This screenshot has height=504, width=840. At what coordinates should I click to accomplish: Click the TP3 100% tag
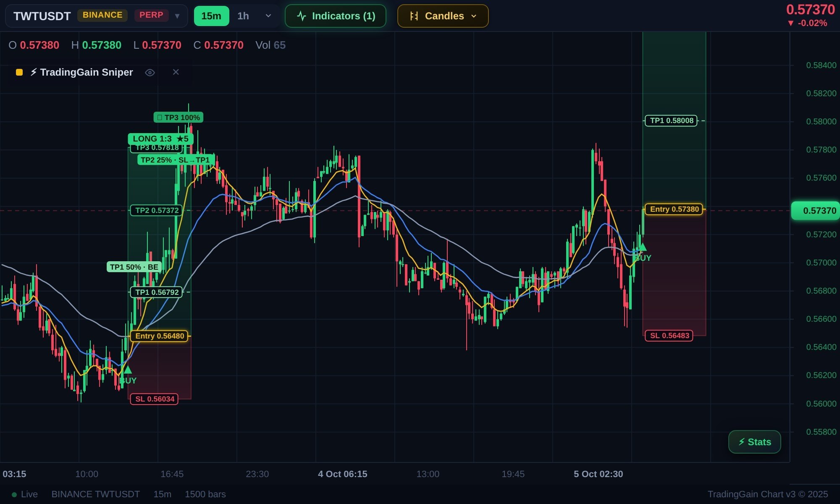pyautogui.click(x=178, y=118)
